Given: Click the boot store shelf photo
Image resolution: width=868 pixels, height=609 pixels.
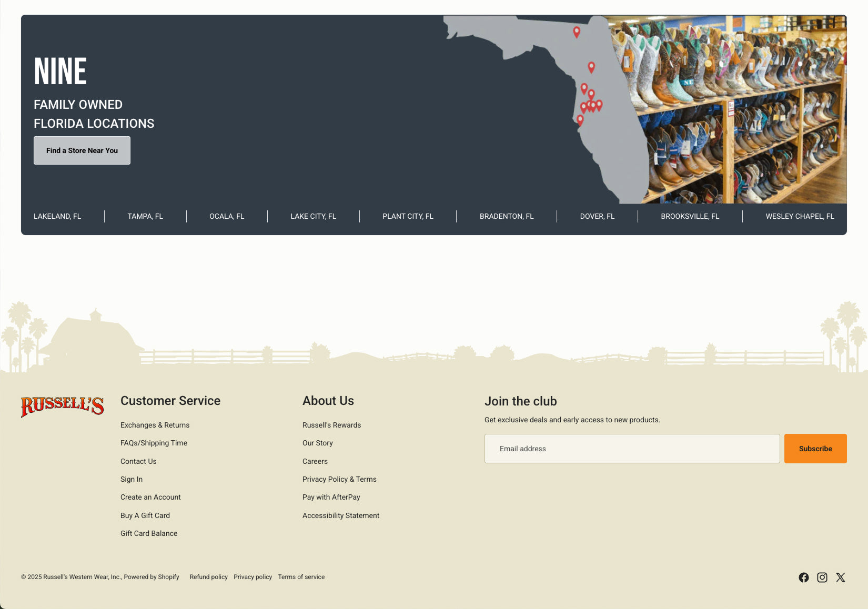Looking at the screenshot, I should (x=747, y=110).
